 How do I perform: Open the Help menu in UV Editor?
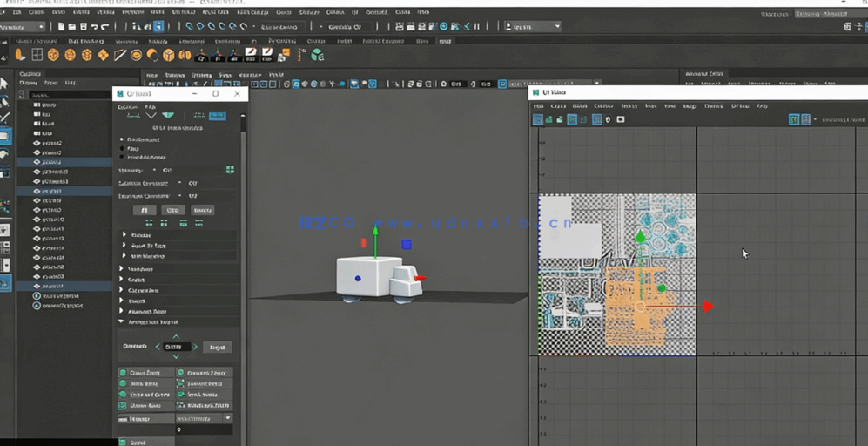[762, 106]
